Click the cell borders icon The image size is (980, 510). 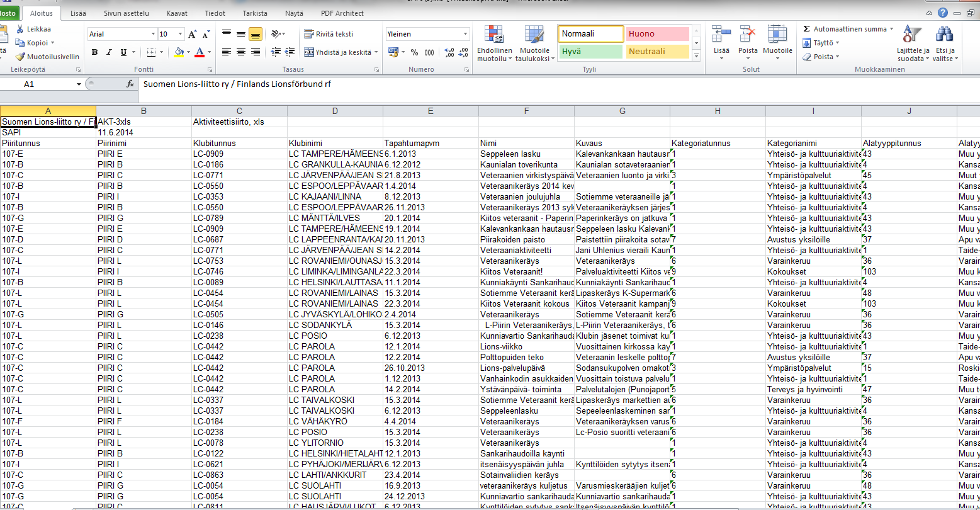(151, 52)
